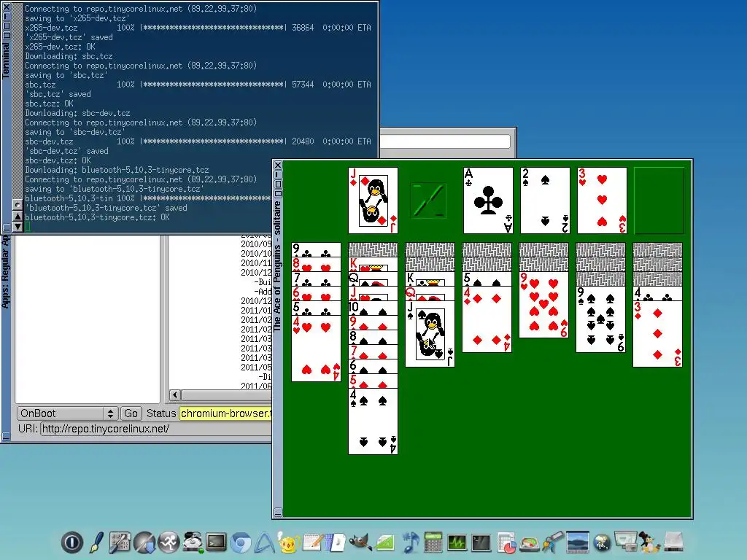Click the empty waste pile slot in solitaire
Screen dimensions: 747x560
[429, 201]
